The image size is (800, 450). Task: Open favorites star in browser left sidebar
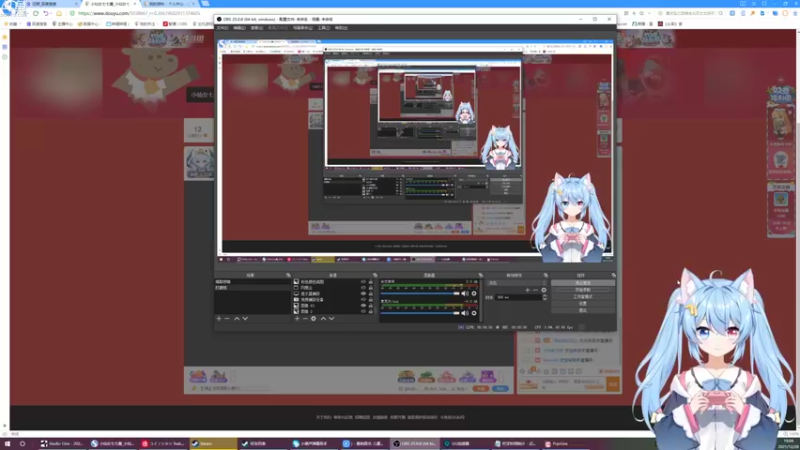click(x=5, y=37)
